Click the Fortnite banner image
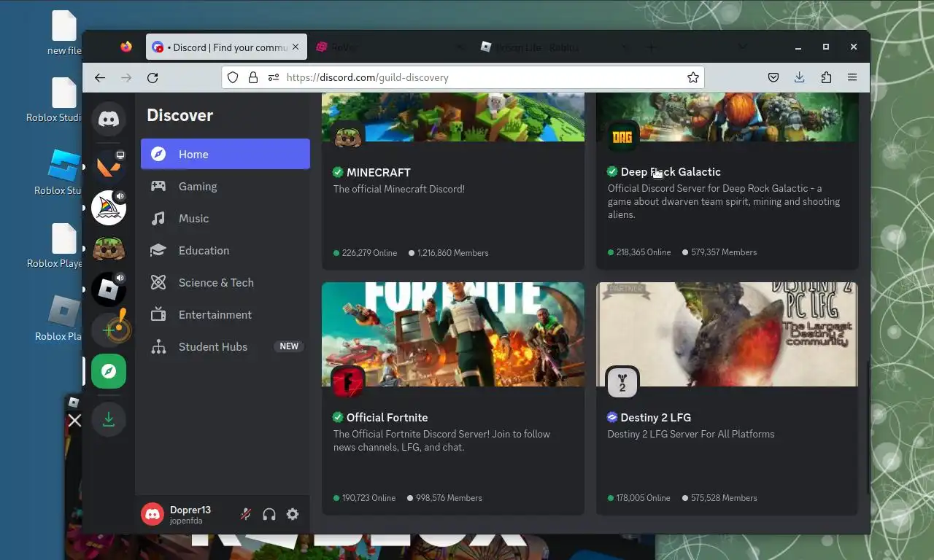 pyautogui.click(x=453, y=334)
